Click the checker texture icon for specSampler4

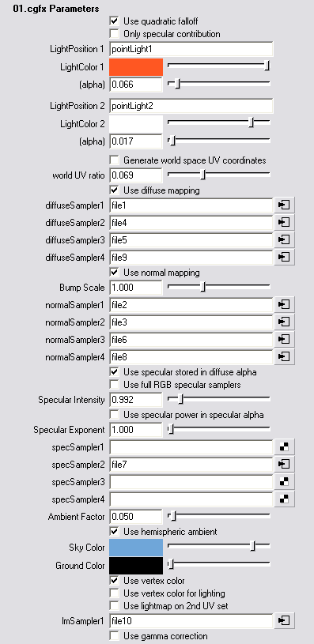point(284,499)
